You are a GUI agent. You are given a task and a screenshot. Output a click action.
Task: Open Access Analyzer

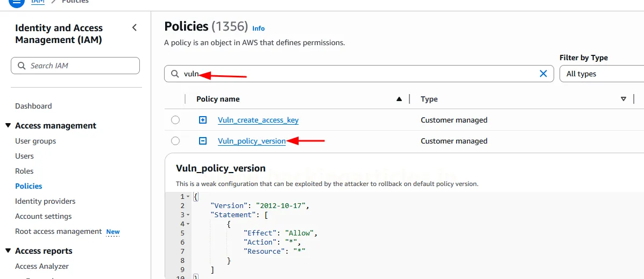click(x=42, y=266)
